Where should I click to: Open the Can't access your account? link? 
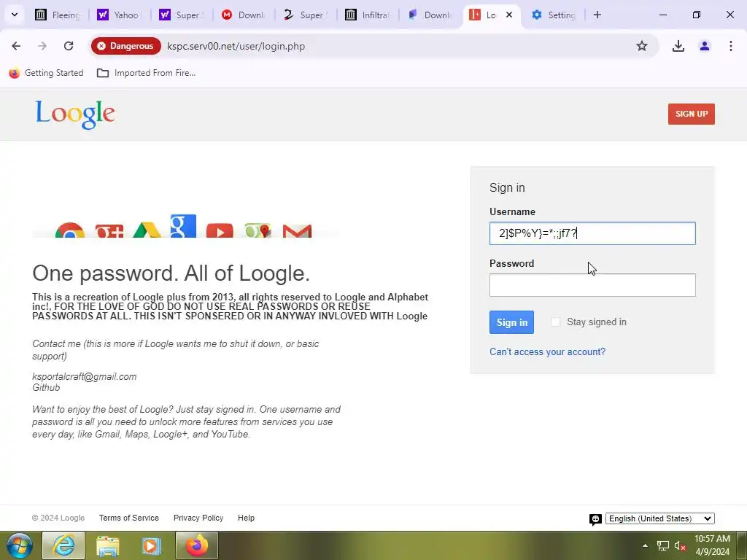click(x=547, y=352)
